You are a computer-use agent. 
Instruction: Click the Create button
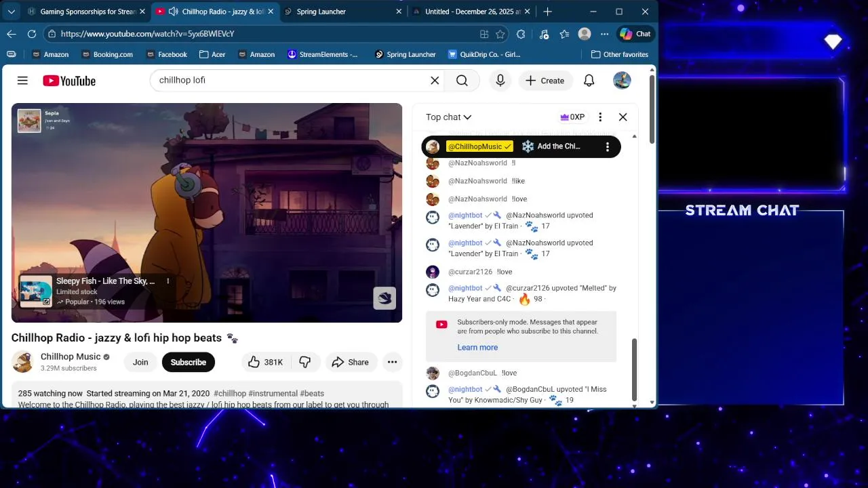pyautogui.click(x=546, y=81)
